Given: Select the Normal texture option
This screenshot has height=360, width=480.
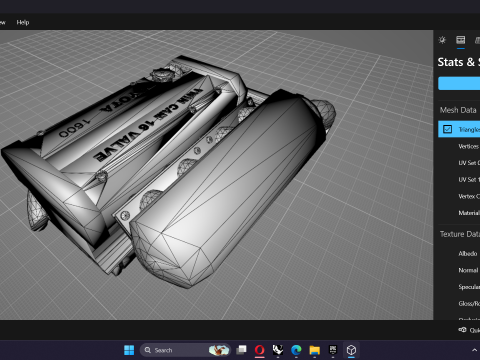Looking at the screenshot, I should point(468,270).
